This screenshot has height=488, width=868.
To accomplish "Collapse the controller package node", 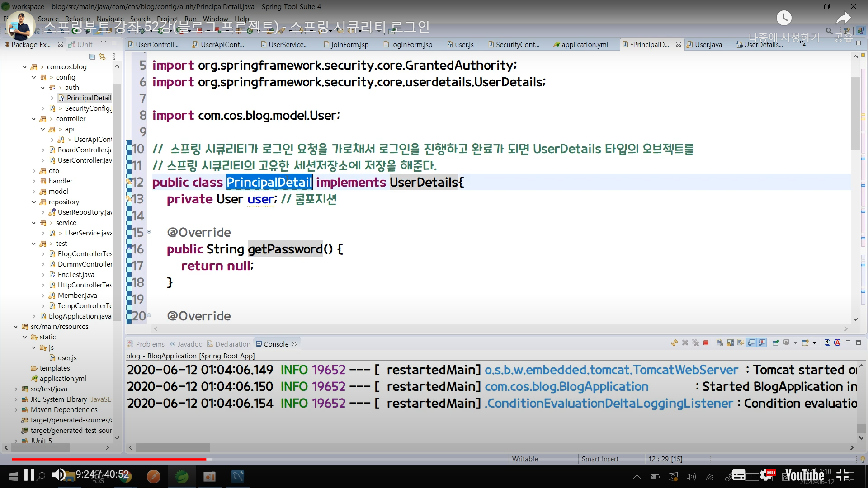I will click(33, 119).
